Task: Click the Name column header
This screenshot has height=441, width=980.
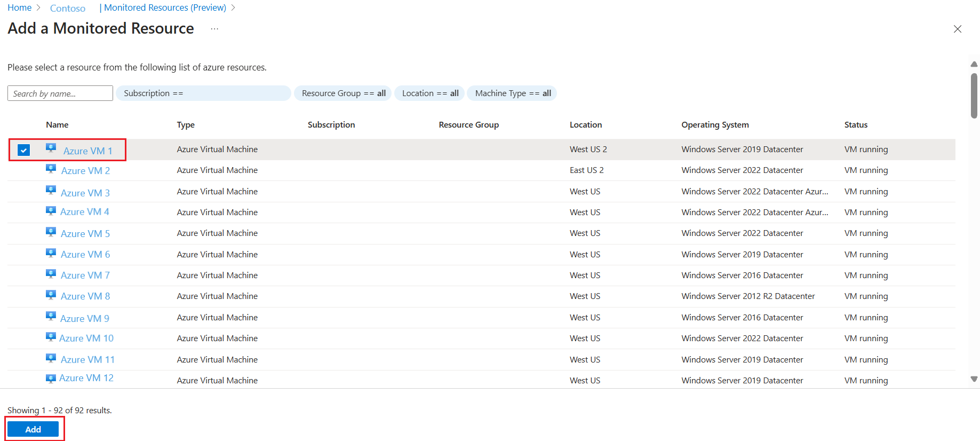Action: point(57,125)
